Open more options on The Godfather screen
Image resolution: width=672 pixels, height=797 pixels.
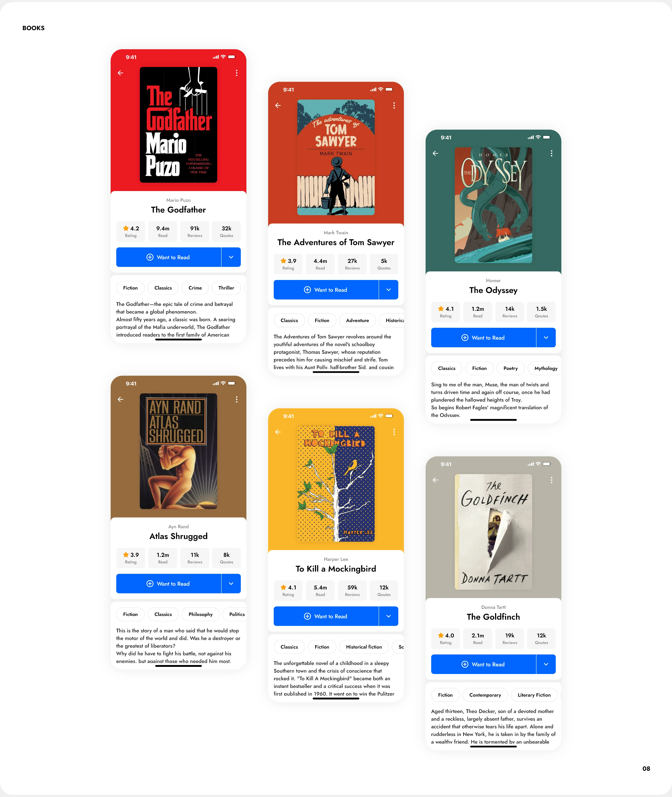[237, 73]
